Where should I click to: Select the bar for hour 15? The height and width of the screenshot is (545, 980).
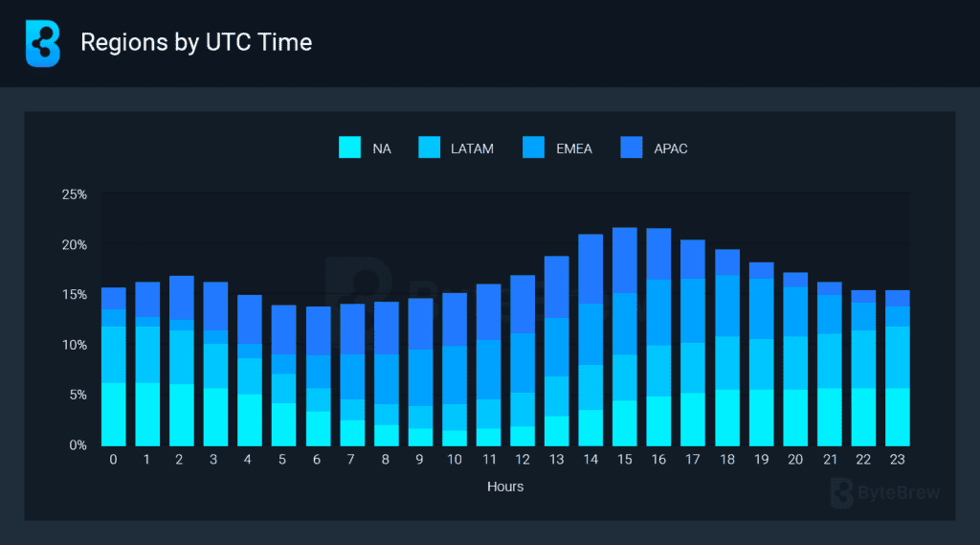point(625,336)
